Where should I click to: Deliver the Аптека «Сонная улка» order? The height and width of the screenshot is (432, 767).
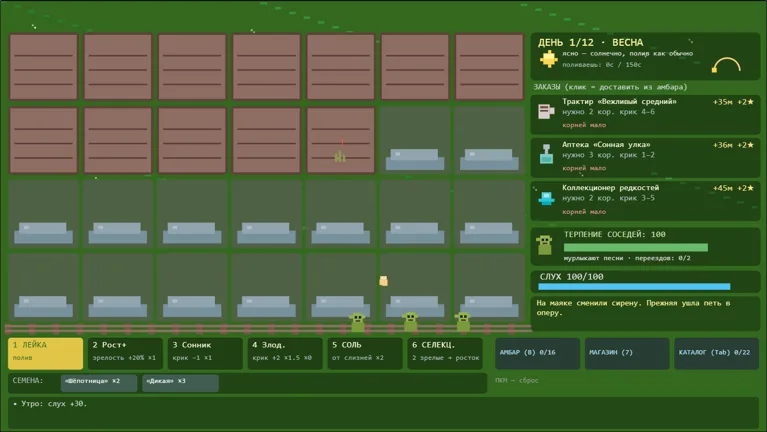click(645, 157)
